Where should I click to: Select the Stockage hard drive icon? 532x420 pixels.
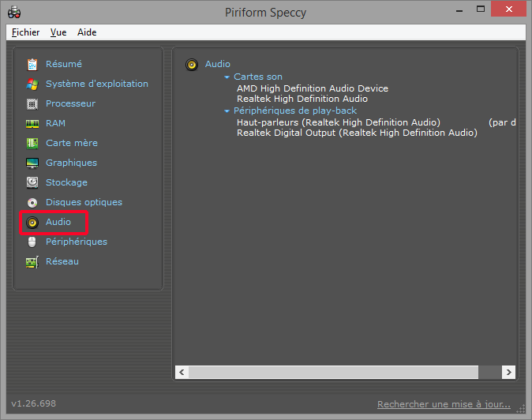click(x=32, y=182)
